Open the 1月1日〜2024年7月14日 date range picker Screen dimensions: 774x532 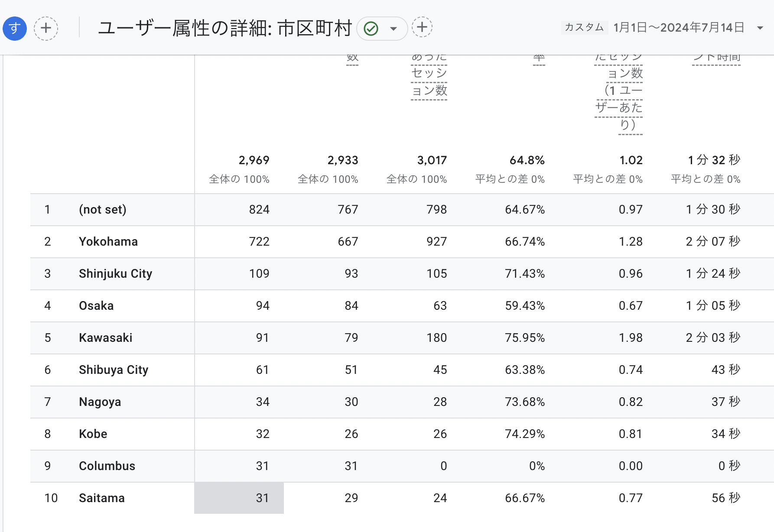[679, 28]
